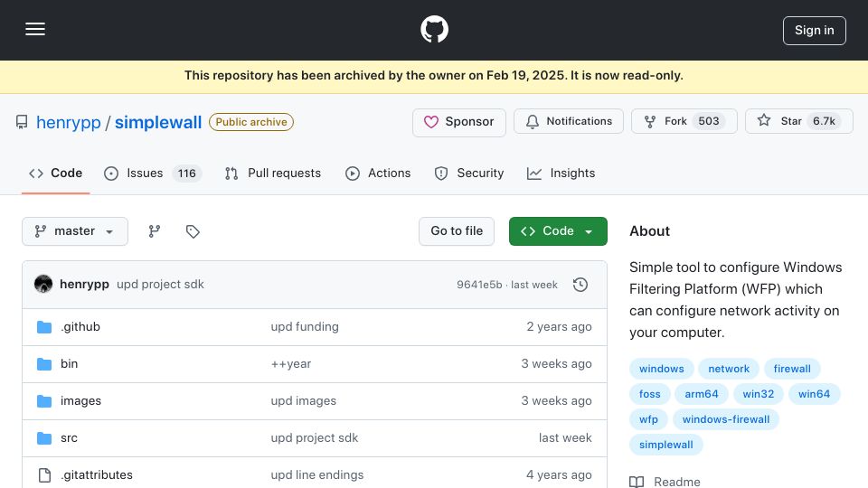Open 'upd funding' commit message
This screenshot has width=868, height=488.
point(305,327)
